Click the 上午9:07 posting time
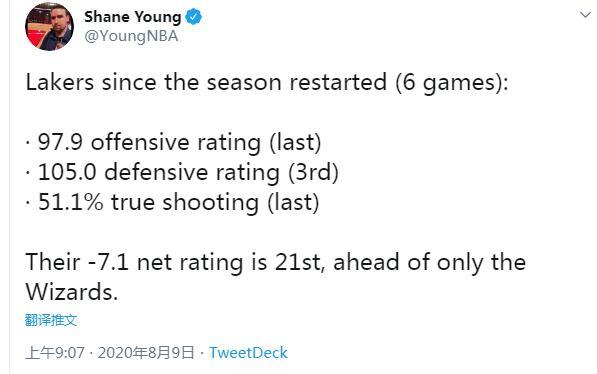Viewport: 597px width, 374px height. pyautogui.click(x=55, y=353)
